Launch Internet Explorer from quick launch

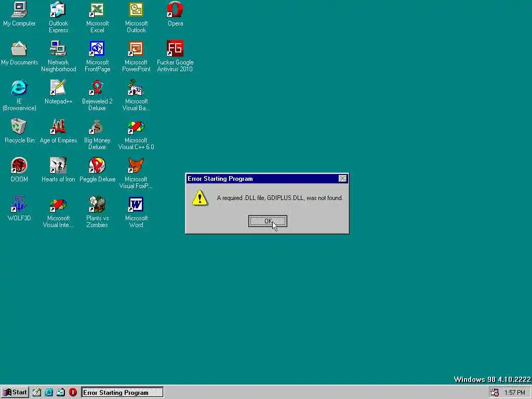[x=48, y=392]
